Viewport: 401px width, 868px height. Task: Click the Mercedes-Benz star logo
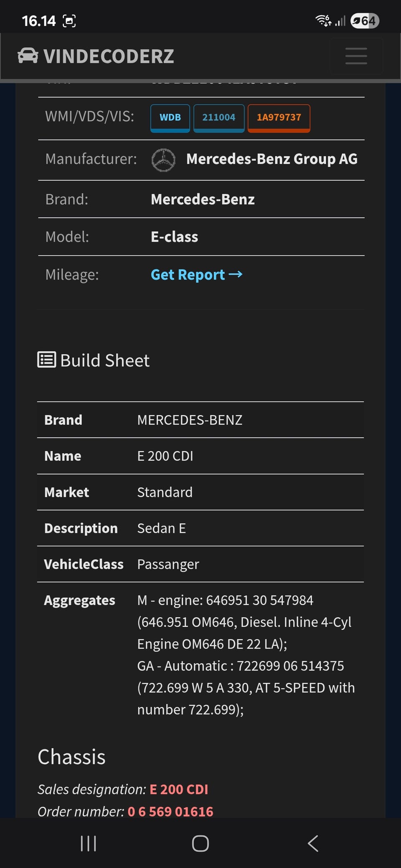point(163,160)
